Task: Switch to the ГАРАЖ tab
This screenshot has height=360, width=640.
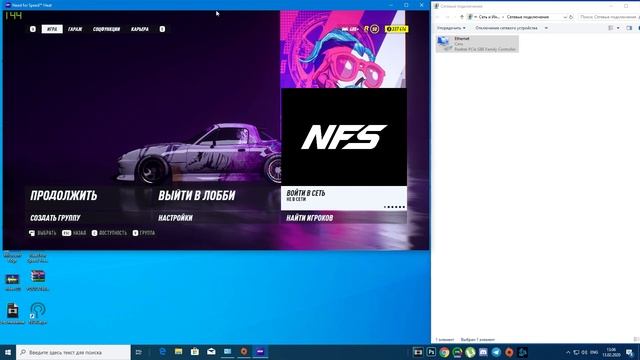Action: pyautogui.click(x=75, y=29)
